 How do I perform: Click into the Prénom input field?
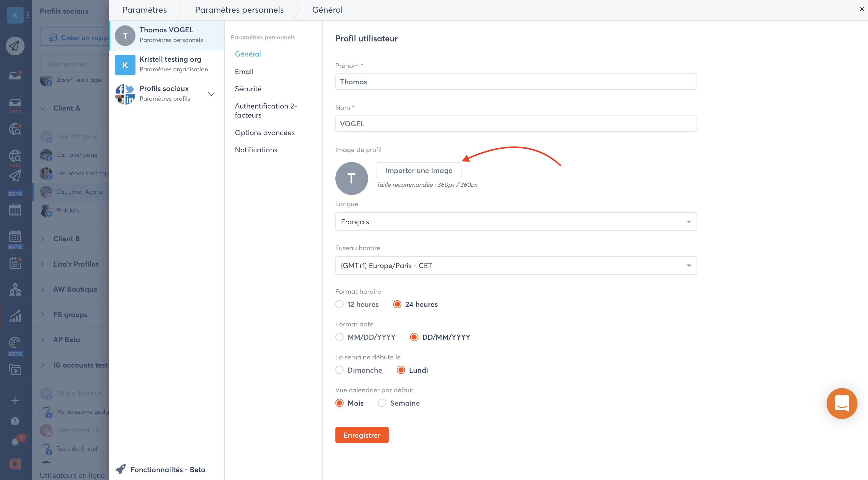coord(516,82)
